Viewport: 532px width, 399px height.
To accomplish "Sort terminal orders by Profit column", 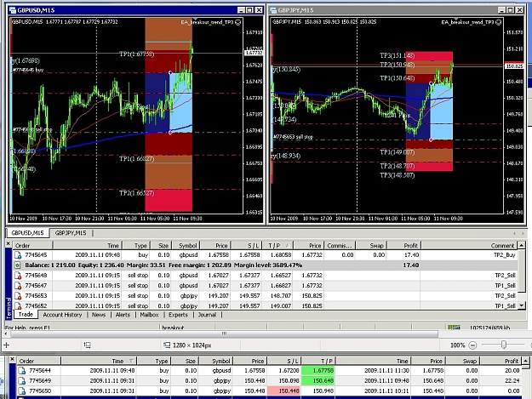I will [404, 245].
